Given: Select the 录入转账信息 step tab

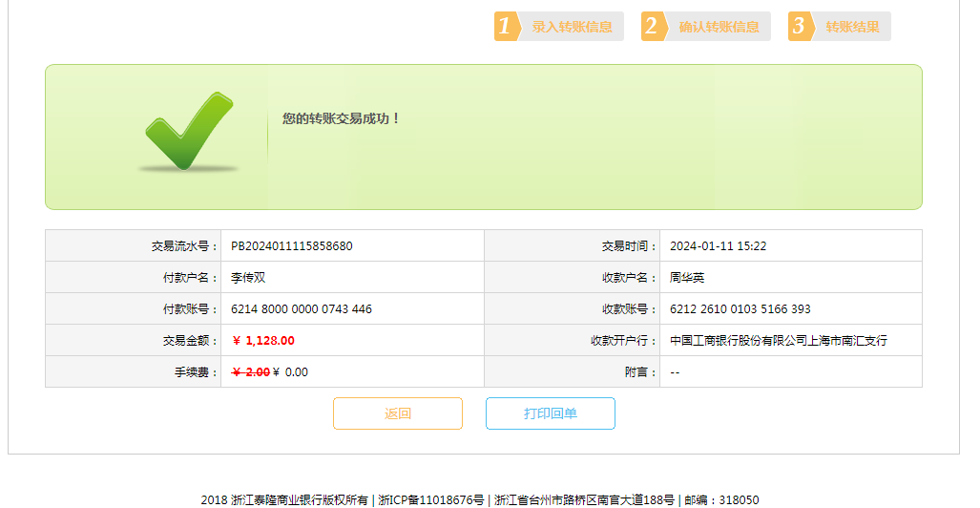Looking at the screenshot, I should [572, 27].
